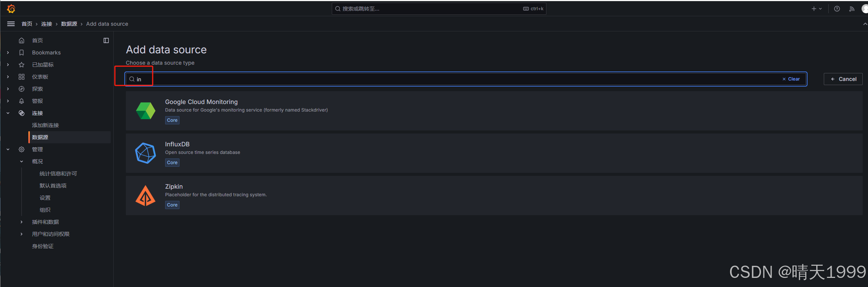
Task: Click the dashboards grid icon for 仪表板
Action: pyautogui.click(x=22, y=77)
